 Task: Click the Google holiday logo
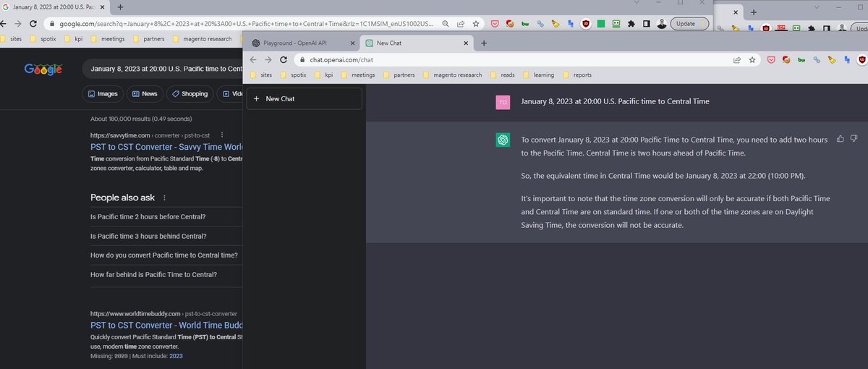tap(43, 69)
